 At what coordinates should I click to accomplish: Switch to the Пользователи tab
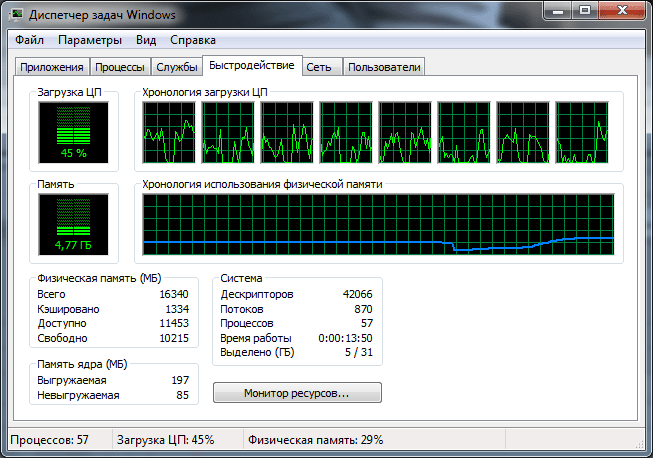coord(384,67)
